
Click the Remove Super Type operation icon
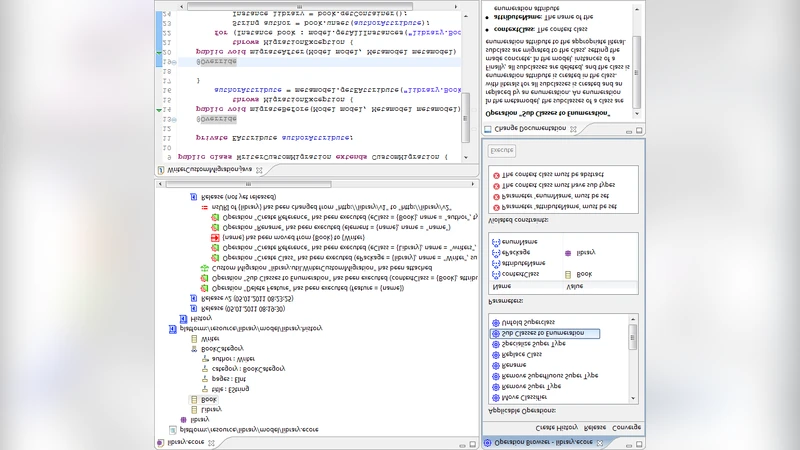pyautogui.click(x=495, y=387)
